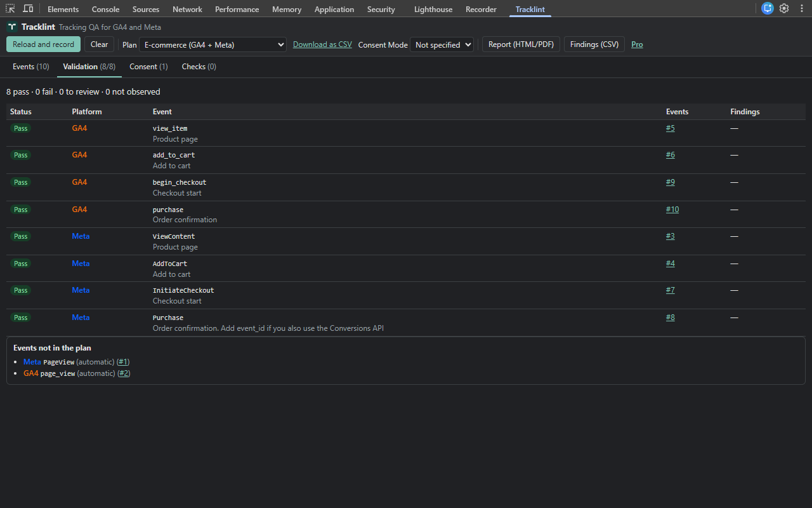Open link #1 next to Meta PageView
812x508 pixels.
tap(123, 362)
